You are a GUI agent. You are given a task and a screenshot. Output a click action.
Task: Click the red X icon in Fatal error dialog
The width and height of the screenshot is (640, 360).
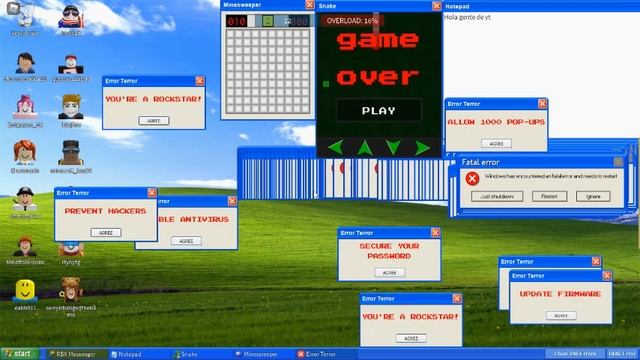[472, 178]
